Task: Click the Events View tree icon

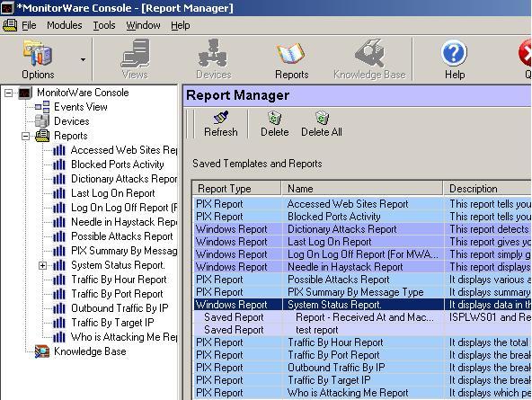Action: point(42,107)
